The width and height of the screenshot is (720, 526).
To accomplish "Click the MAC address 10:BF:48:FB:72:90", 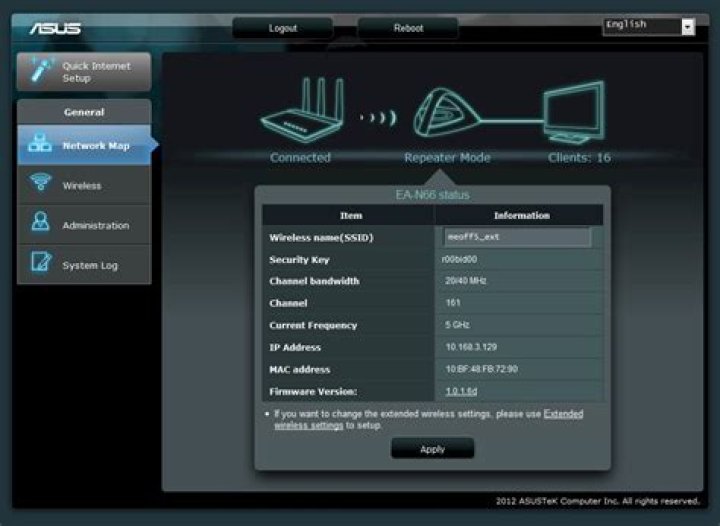I will (482, 369).
